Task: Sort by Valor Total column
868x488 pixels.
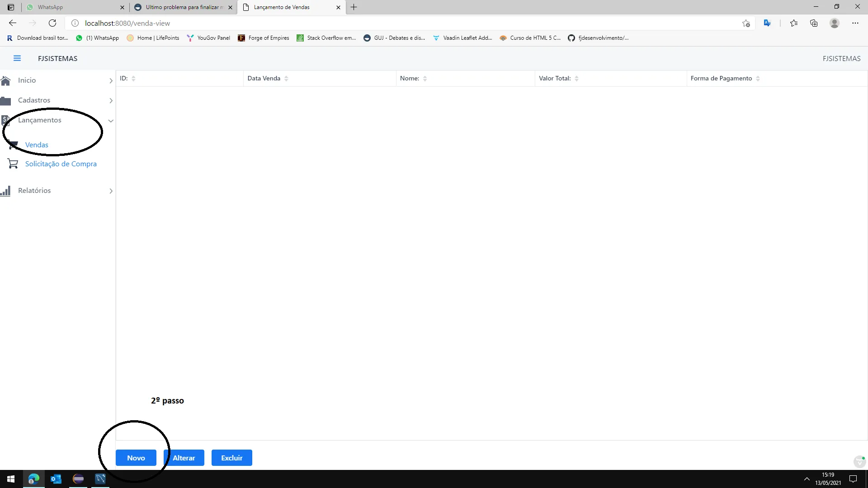Action: tap(576, 79)
